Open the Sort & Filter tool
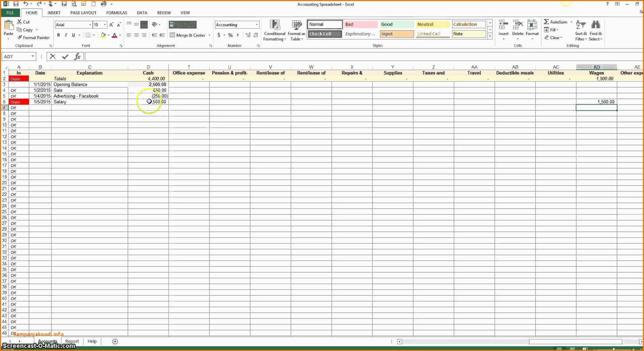Viewport: 644px width, 351px height. [580, 31]
